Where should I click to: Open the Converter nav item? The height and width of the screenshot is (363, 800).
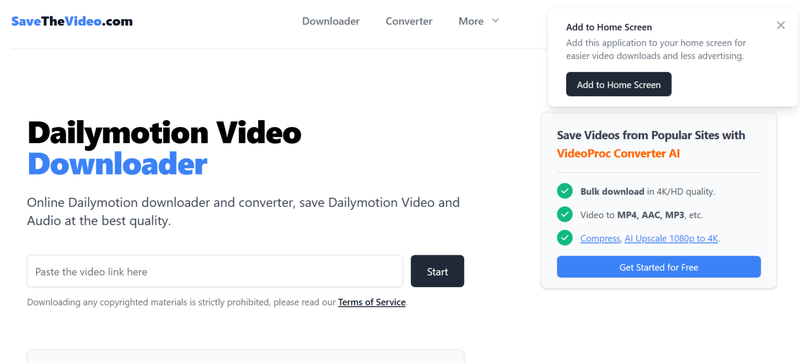409,21
